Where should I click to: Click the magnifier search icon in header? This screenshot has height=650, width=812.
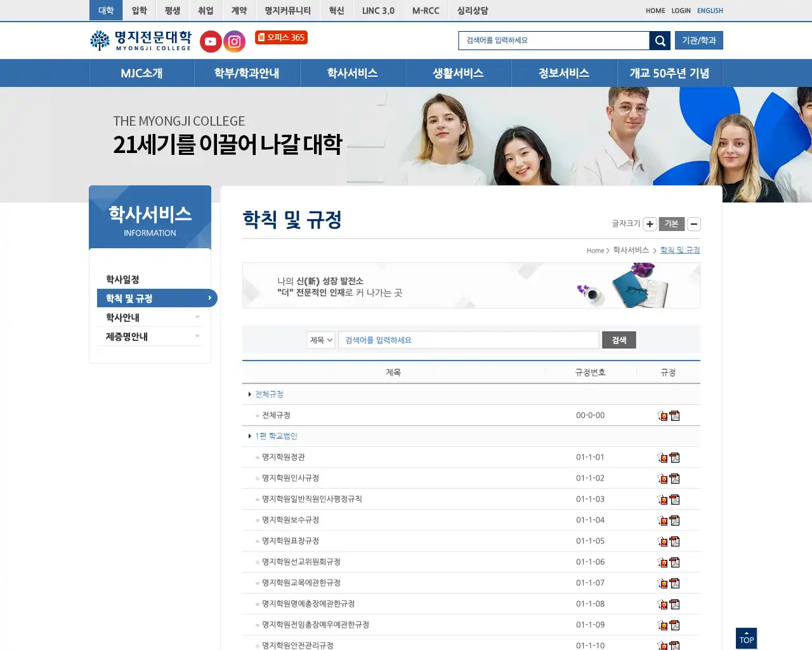660,41
